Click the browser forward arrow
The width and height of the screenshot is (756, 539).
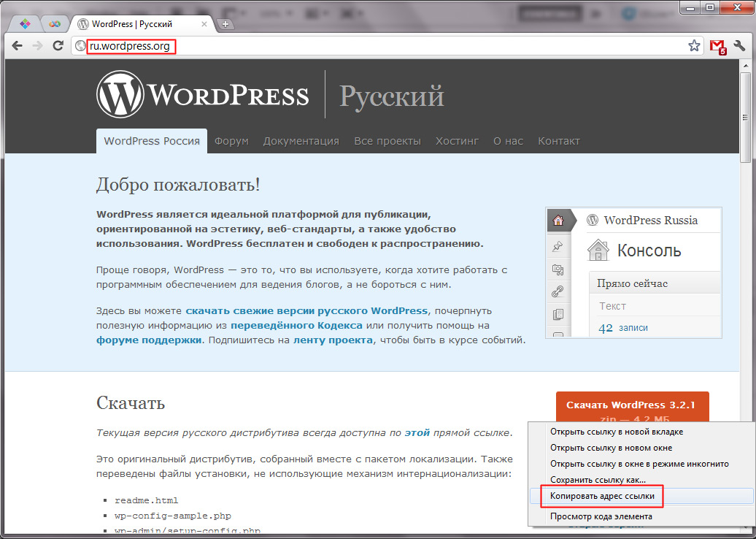[x=38, y=46]
